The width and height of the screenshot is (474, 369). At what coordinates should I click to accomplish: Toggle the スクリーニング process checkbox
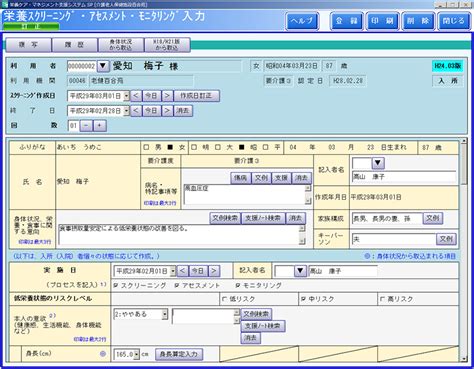(116, 285)
